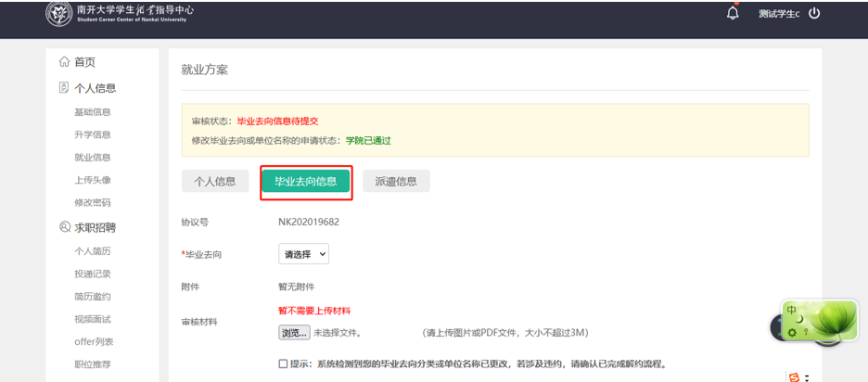Select the 毕业去向信息 tab

pos(305,182)
